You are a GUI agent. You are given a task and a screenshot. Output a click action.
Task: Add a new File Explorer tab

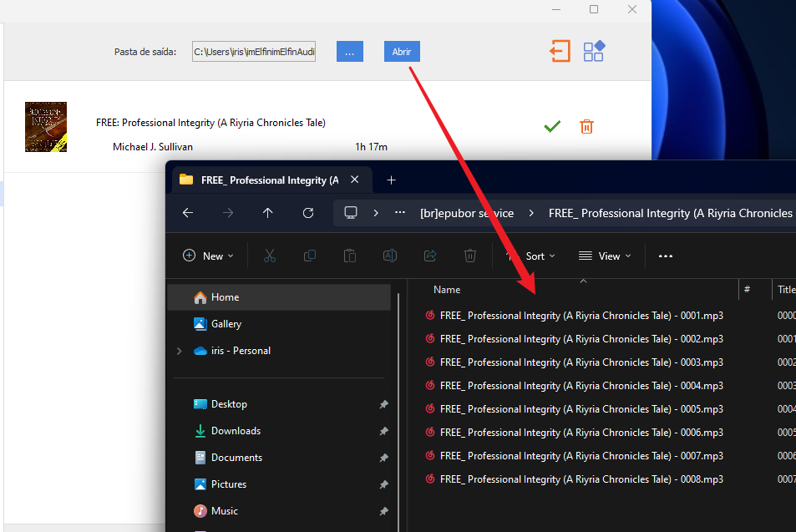391,180
